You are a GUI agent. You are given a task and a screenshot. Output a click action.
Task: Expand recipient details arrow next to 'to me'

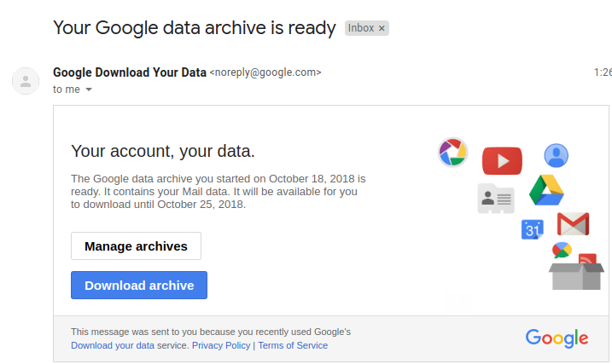point(89,90)
